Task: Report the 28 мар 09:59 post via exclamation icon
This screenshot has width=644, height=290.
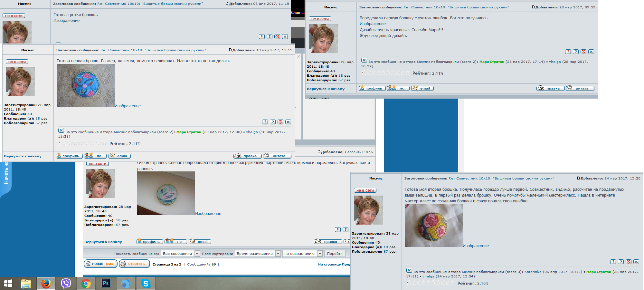Action: click(568, 52)
